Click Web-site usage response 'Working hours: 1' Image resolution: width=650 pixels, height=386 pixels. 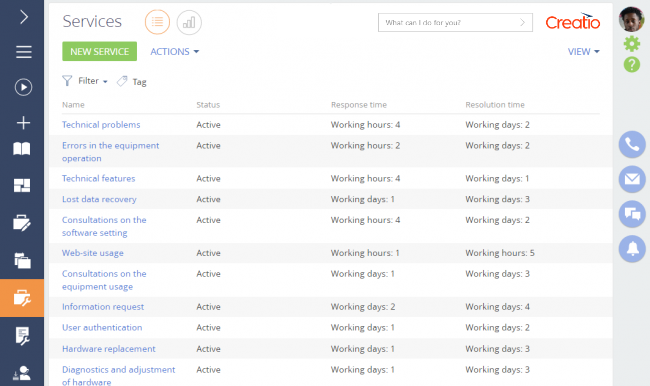point(365,253)
